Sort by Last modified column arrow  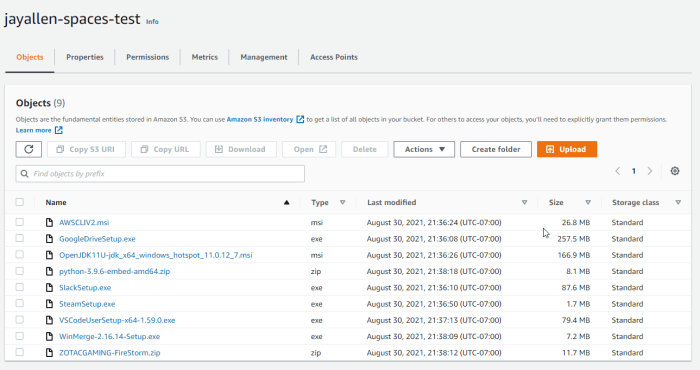(x=525, y=203)
